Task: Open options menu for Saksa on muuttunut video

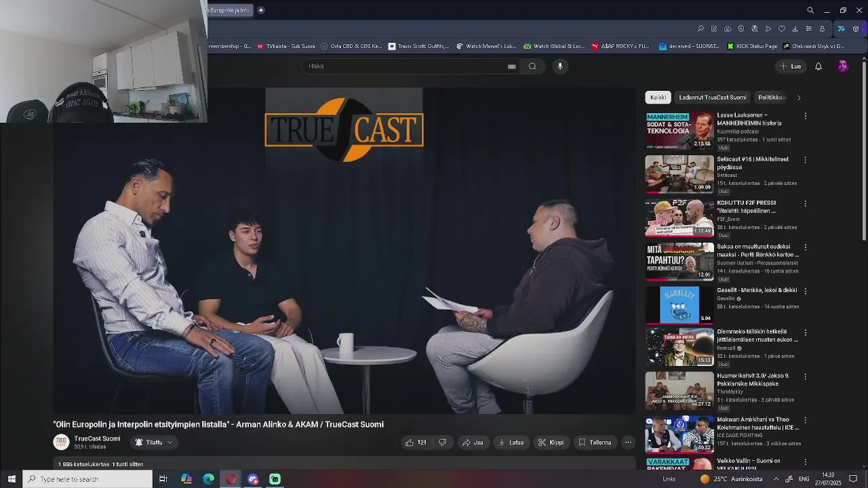Action: tap(805, 247)
